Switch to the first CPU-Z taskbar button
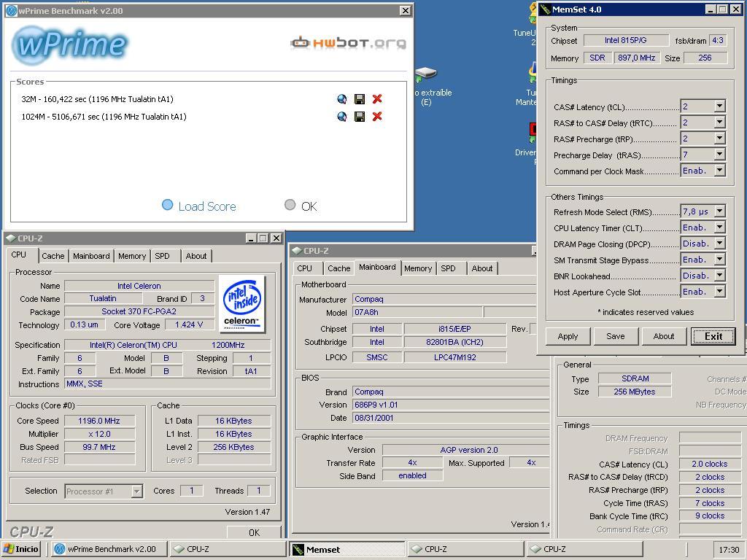 coord(228,549)
